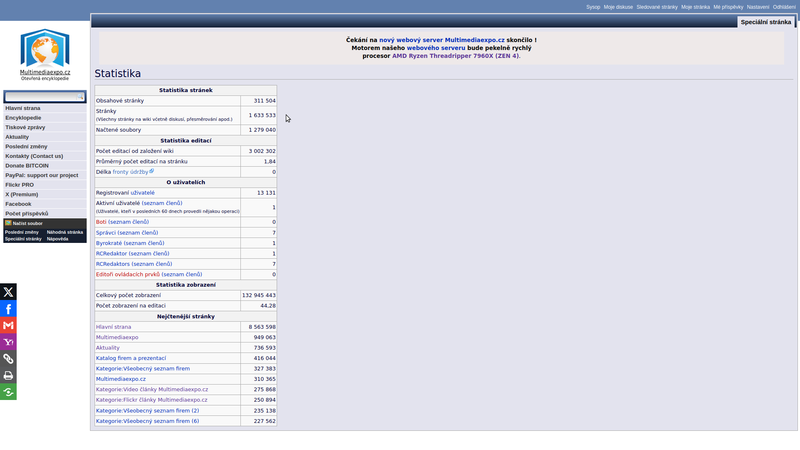
Task: Open Poslední změny in the sidebar
Action: click(26, 146)
